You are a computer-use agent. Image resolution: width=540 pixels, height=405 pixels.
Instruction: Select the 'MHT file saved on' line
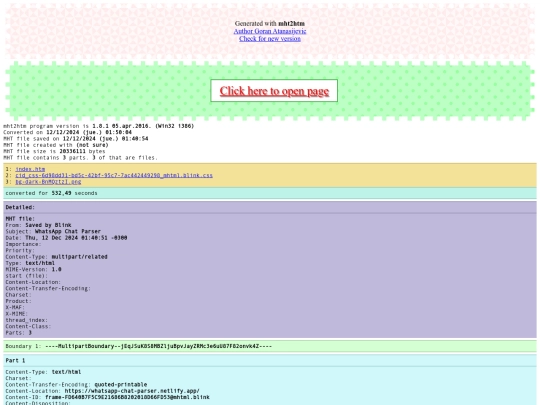tap(76, 138)
